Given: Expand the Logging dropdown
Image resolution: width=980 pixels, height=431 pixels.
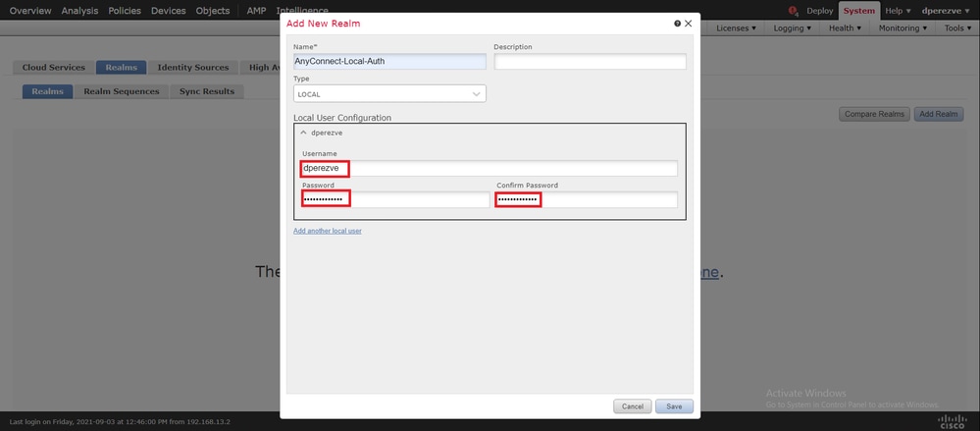Looking at the screenshot, I should point(793,28).
